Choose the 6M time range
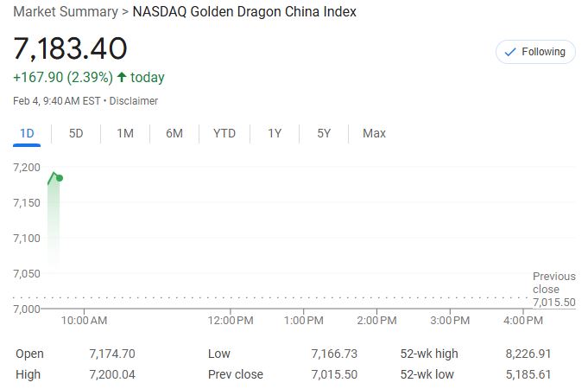 point(174,133)
